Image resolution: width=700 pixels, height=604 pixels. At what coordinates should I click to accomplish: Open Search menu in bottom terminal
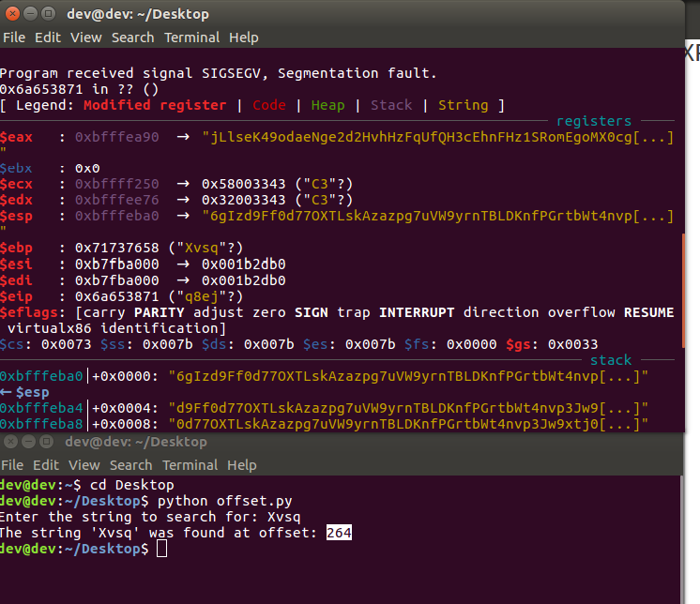click(x=130, y=465)
